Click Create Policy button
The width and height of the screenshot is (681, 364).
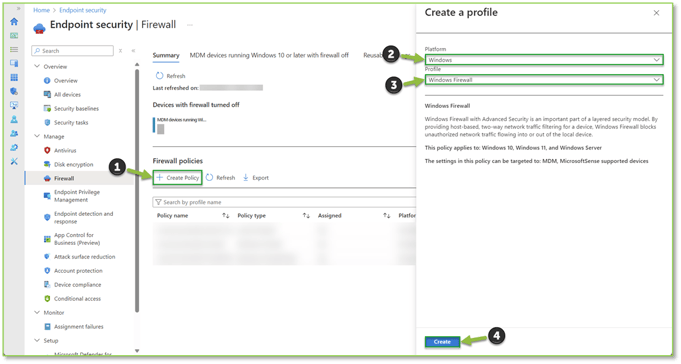[178, 178]
